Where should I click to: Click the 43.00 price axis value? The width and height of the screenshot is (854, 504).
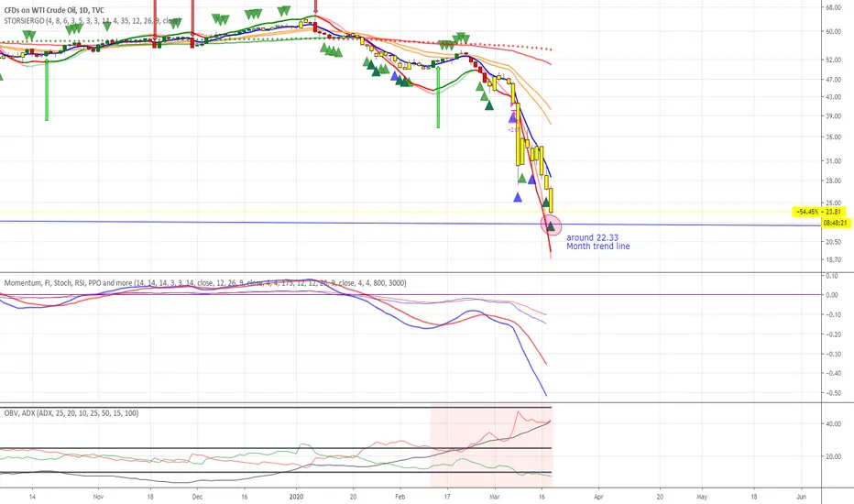click(x=833, y=97)
